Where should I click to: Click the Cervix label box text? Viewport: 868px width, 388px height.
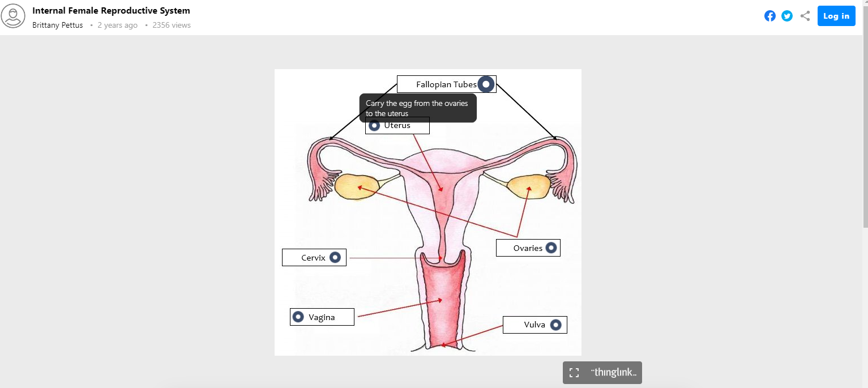tap(313, 258)
